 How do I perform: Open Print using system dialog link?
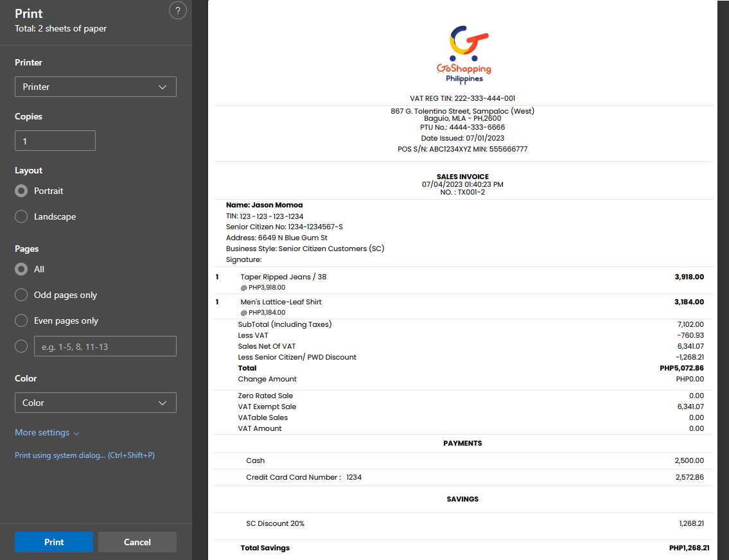(x=85, y=455)
